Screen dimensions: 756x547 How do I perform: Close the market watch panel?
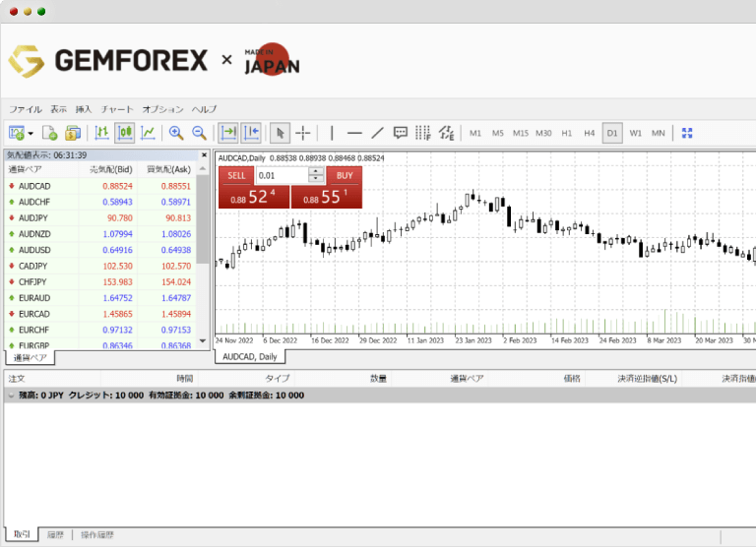pyautogui.click(x=204, y=155)
